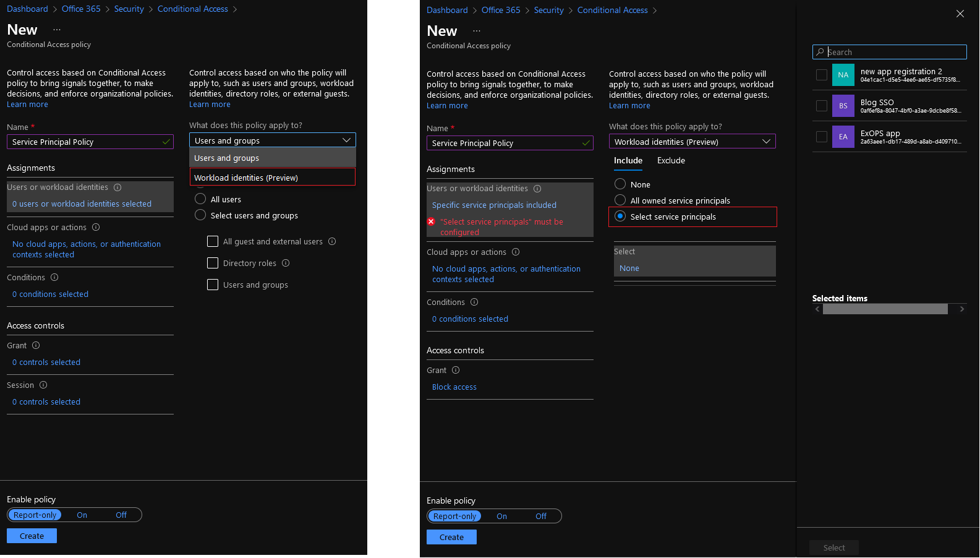Open Learn more link under Name description, left panel
980x558 pixels.
click(x=27, y=105)
